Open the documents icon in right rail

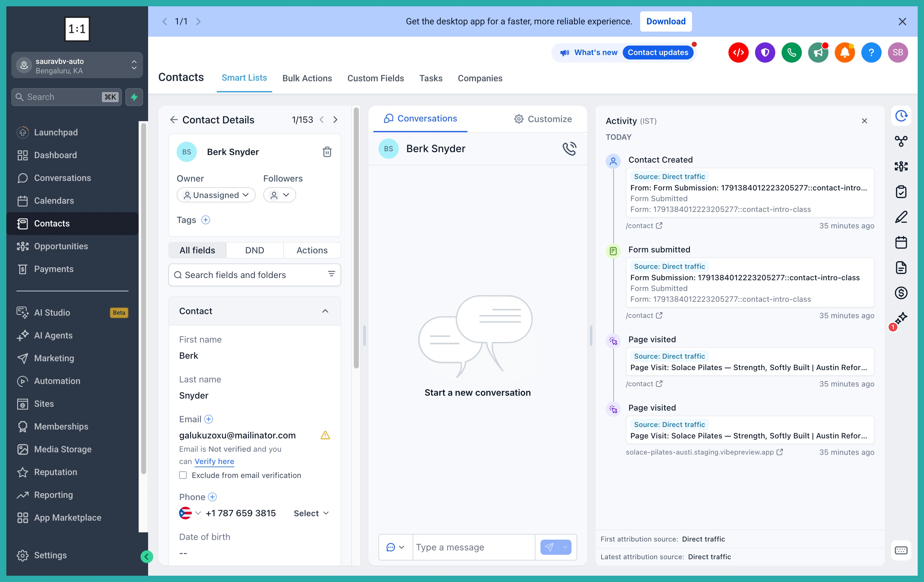pos(901,267)
